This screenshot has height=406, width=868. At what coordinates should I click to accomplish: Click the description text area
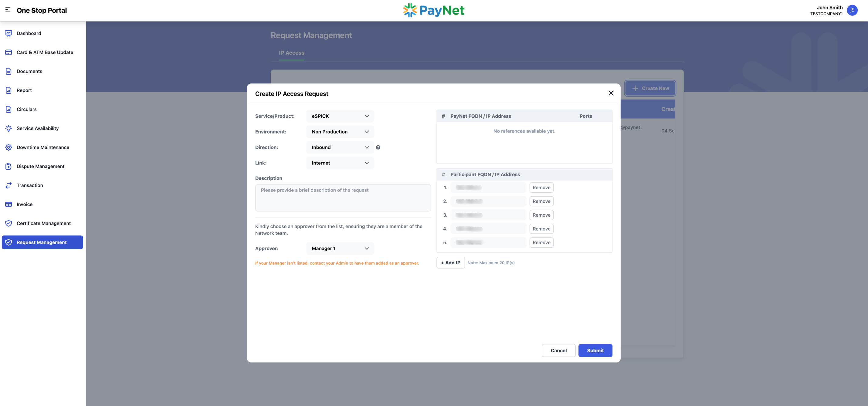[x=343, y=198]
